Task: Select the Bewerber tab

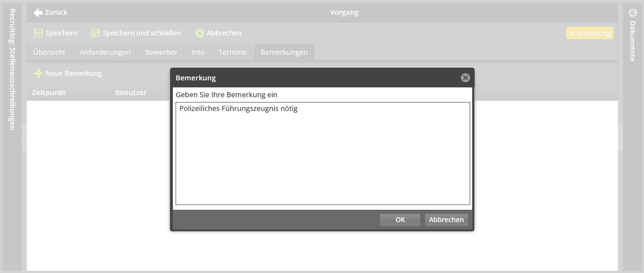Action: pyautogui.click(x=161, y=52)
